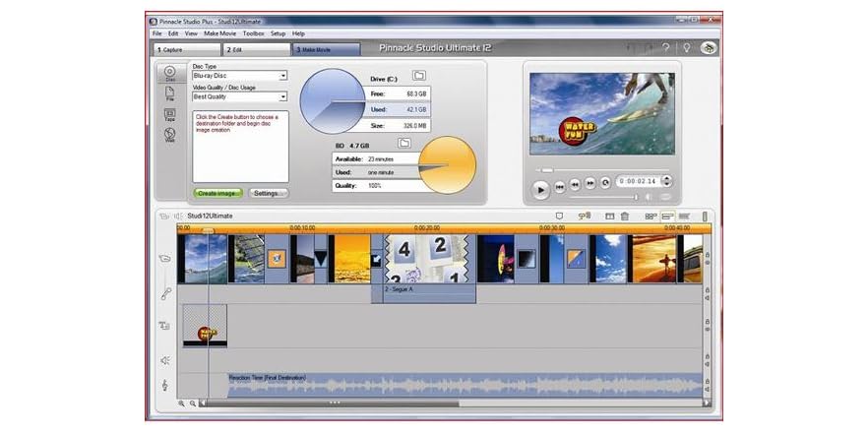Screen dimensions: 868x434
Task: Select the File output type icon
Action: pos(169,93)
